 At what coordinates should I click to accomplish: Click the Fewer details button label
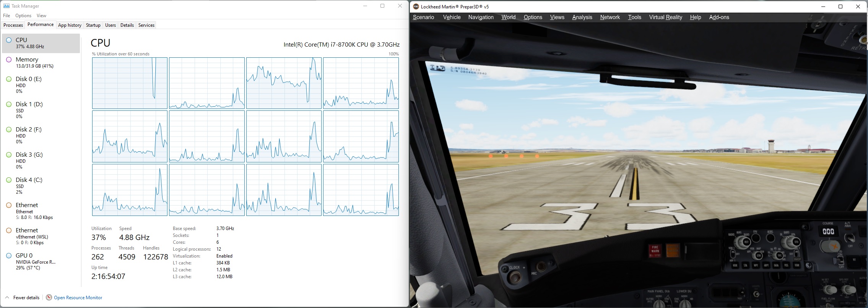(26, 298)
